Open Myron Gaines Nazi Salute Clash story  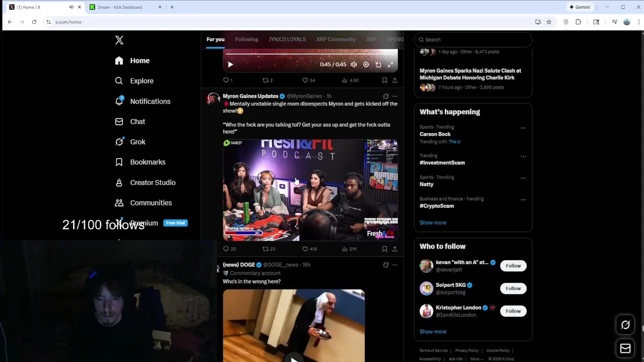pyautogui.click(x=470, y=74)
